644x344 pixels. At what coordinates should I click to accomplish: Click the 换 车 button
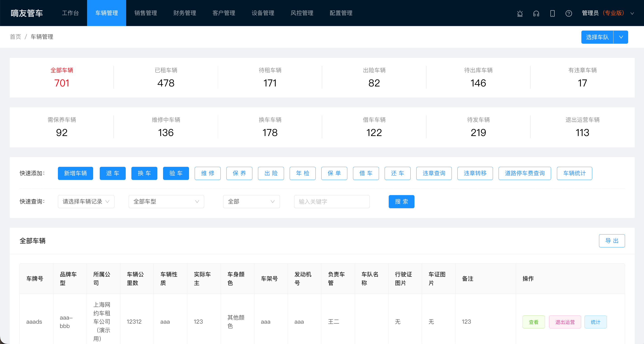click(x=144, y=173)
